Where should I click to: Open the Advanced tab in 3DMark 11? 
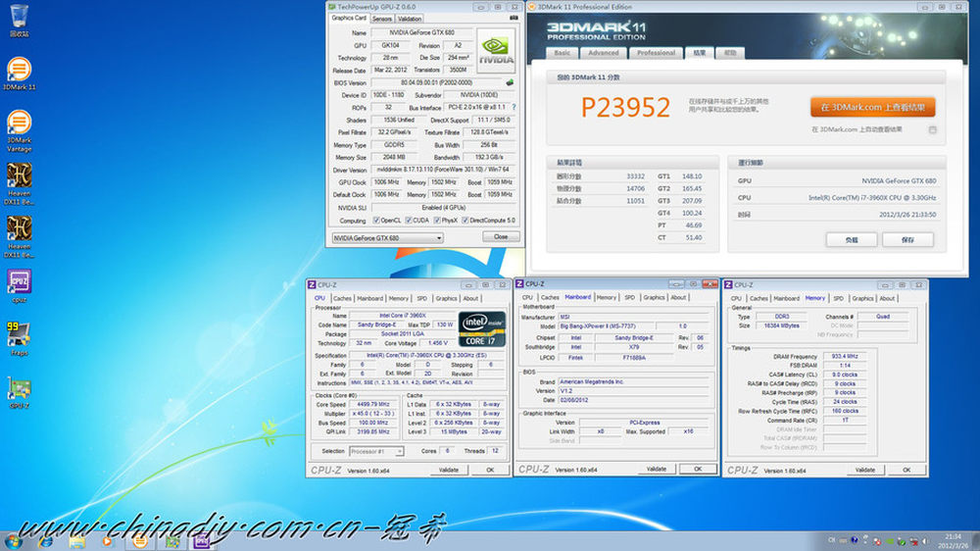tap(603, 53)
